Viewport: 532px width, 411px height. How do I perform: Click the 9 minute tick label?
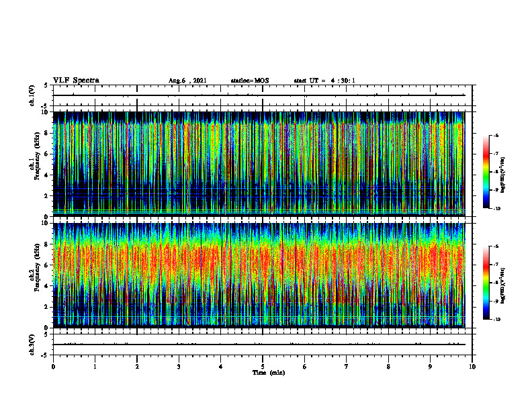pyautogui.click(x=430, y=367)
